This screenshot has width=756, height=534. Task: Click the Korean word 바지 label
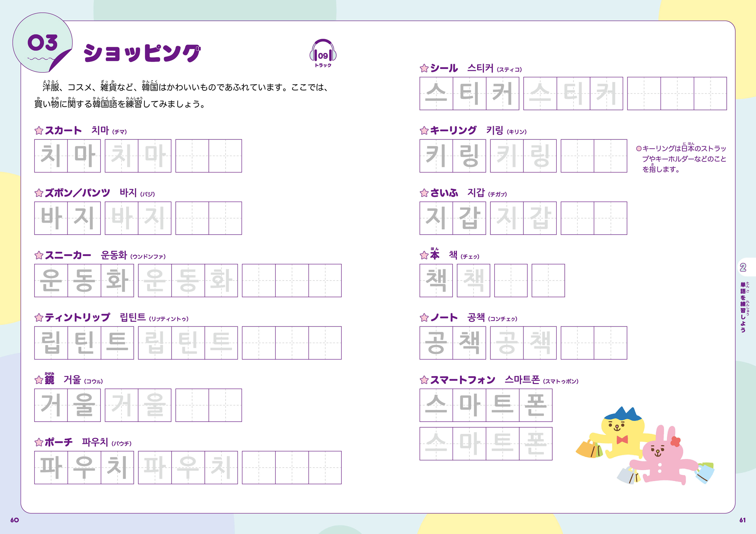[129, 193]
